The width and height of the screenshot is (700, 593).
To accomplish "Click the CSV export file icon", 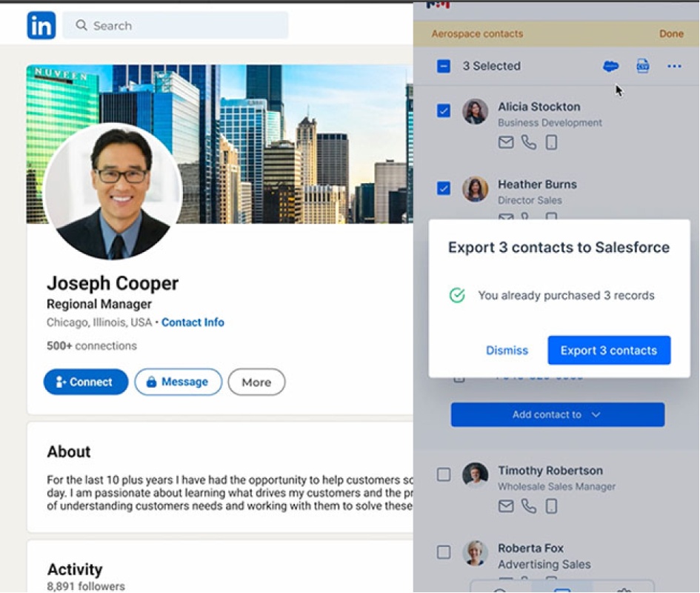I will (642, 66).
